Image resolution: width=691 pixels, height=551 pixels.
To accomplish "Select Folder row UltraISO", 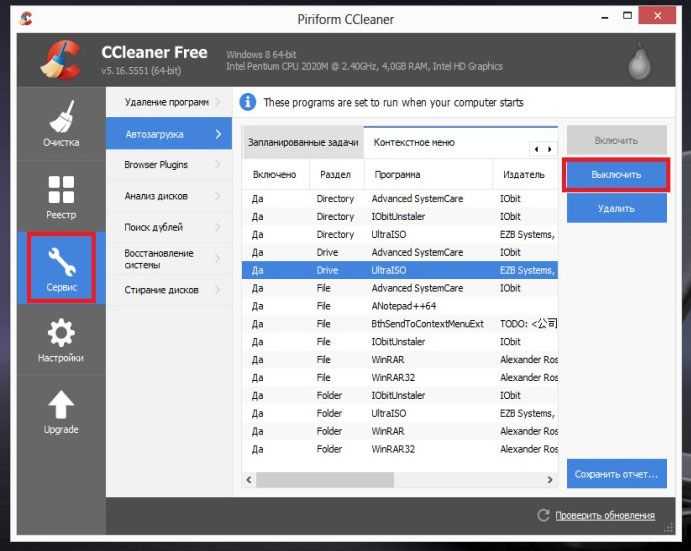I will 400,413.
